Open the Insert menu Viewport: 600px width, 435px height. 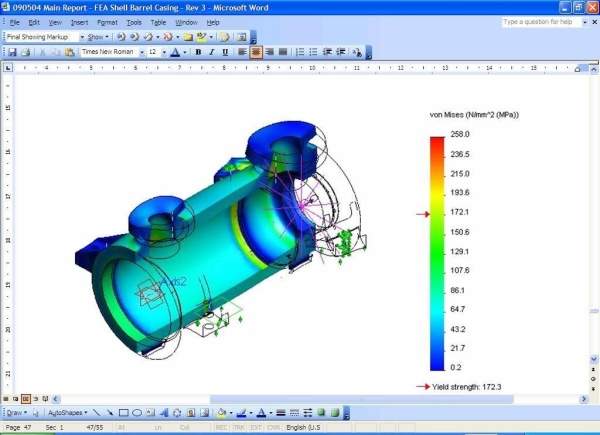coord(79,21)
